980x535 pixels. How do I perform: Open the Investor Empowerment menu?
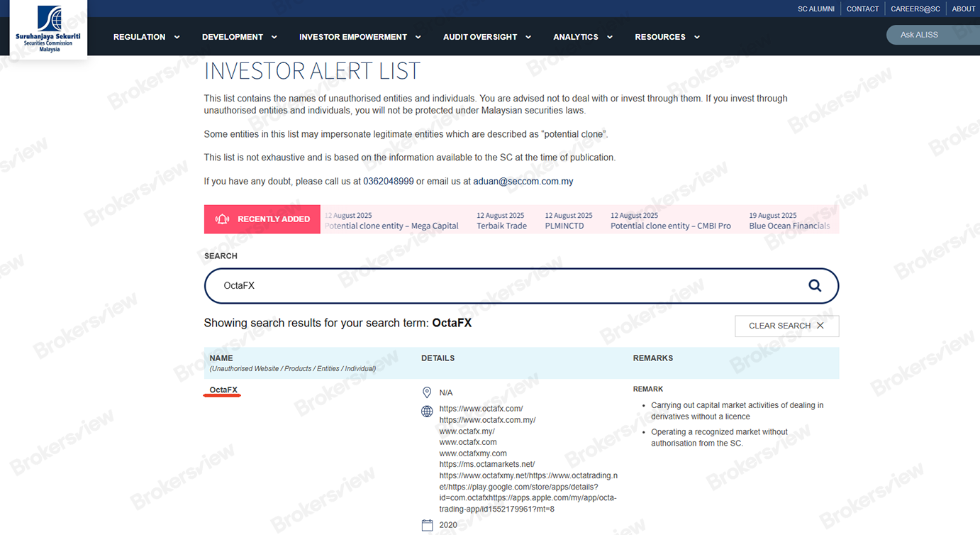(x=353, y=37)
